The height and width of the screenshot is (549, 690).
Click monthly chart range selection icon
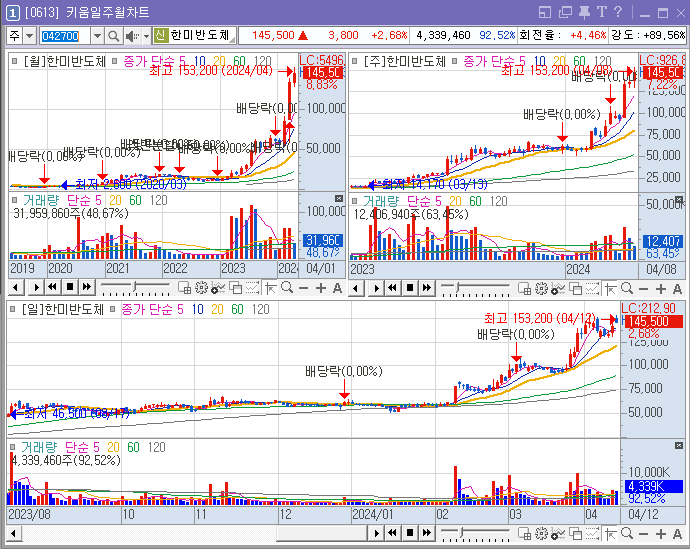pyautogui.click(x=252, y=288)
